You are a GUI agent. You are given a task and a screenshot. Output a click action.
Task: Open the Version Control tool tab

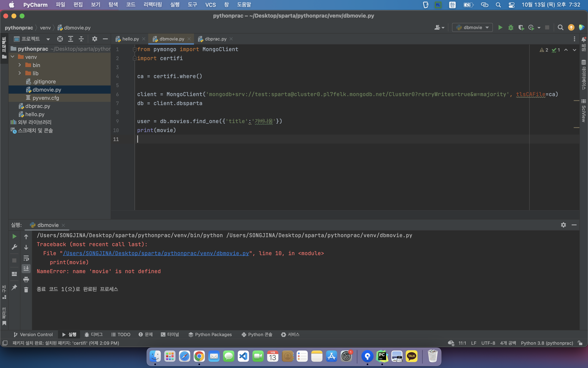coord(33,334)
